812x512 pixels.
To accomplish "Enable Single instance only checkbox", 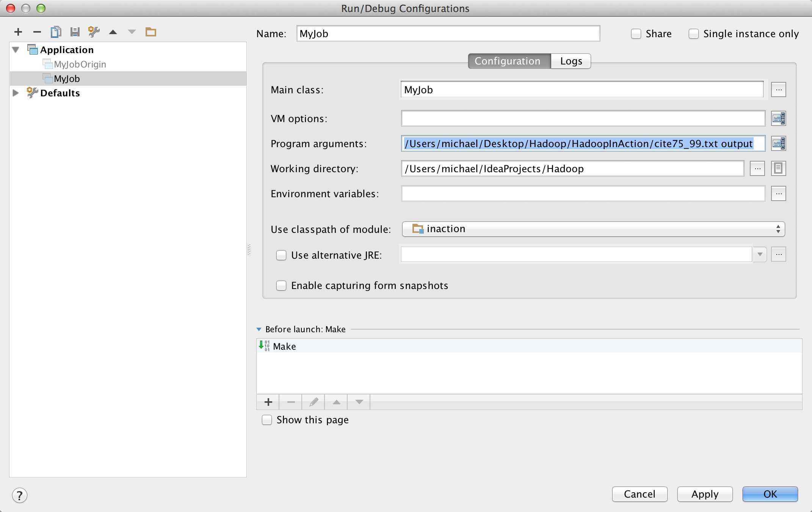I will click(x=694, y=33).
